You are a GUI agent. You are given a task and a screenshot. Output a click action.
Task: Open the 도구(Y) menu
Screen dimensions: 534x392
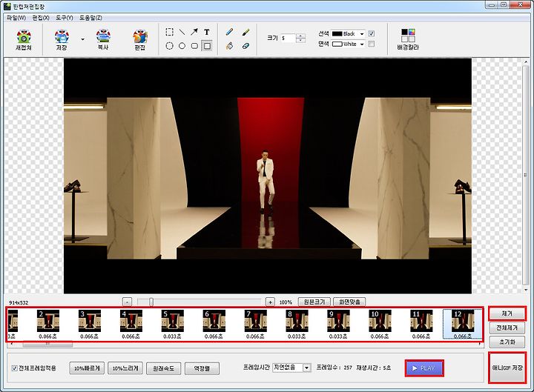(x=65, y=18)
